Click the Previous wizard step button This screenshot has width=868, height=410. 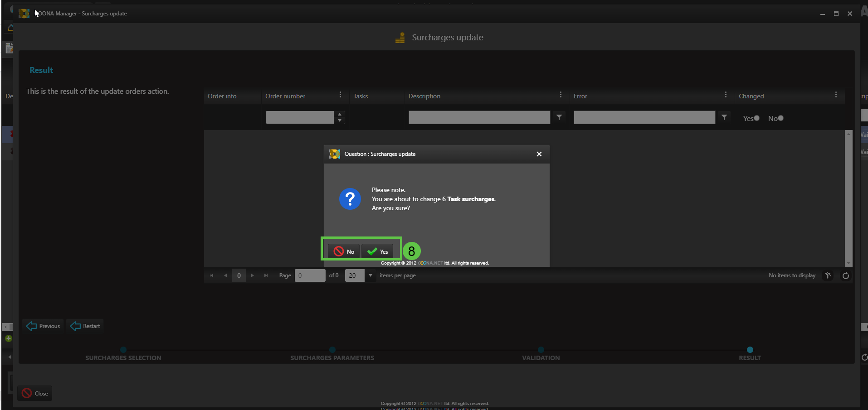coord(44,326)
